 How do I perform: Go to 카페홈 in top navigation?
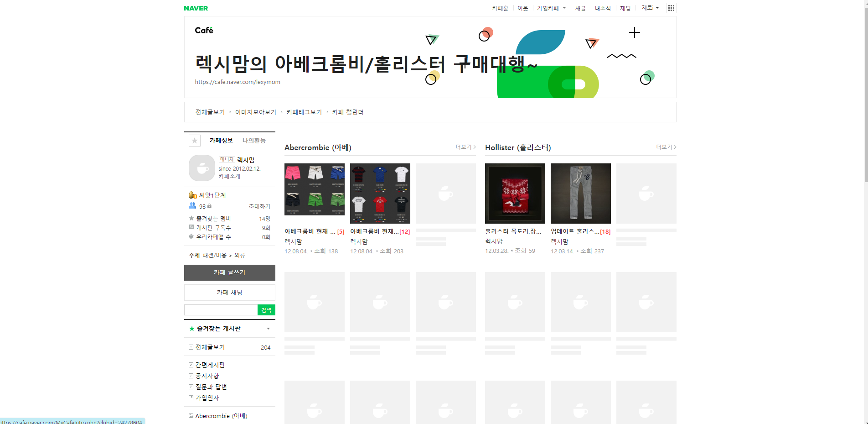[500, 8]
